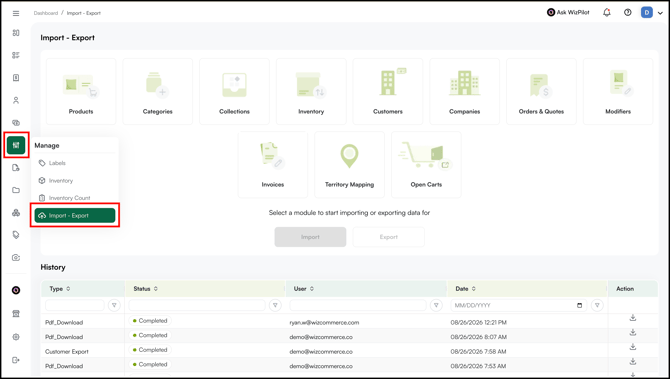Download the Customer Export file
670x379 pixels.
point(633,347)
